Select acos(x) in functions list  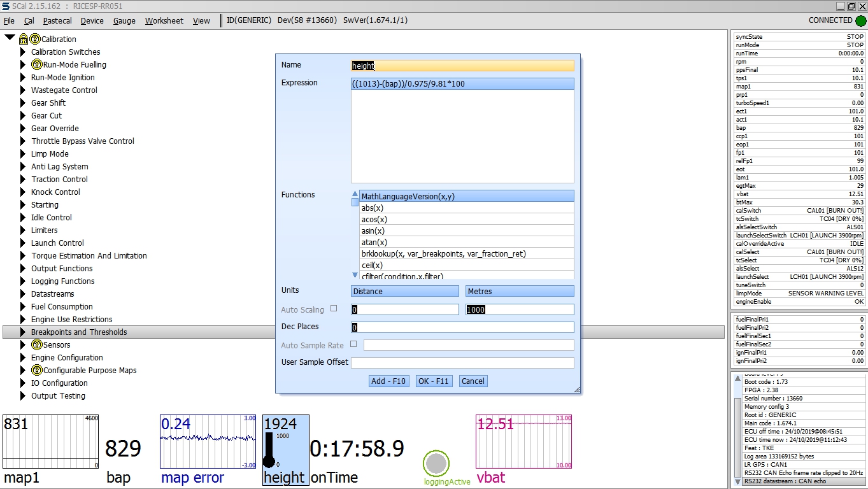[467, 219]
